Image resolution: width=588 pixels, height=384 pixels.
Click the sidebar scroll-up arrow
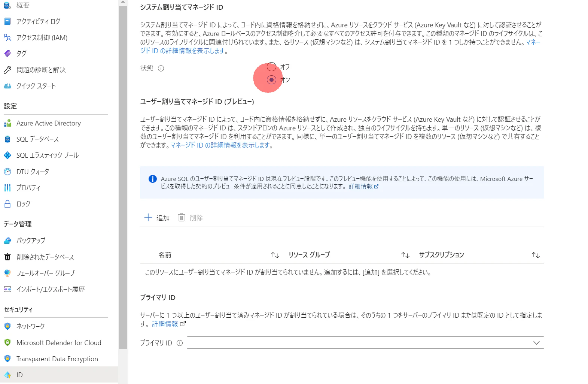(x=123, y=2)
